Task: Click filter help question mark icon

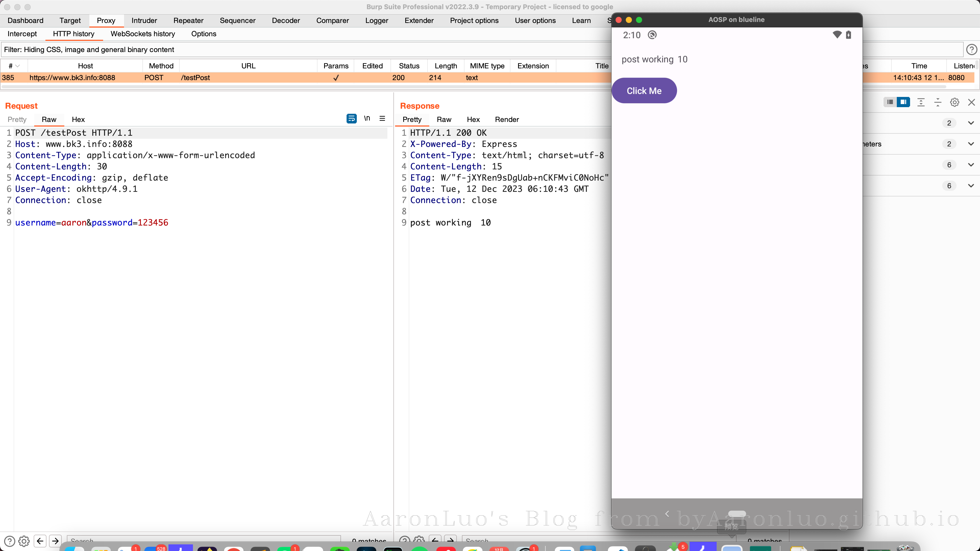Action: tap(971, 49)
